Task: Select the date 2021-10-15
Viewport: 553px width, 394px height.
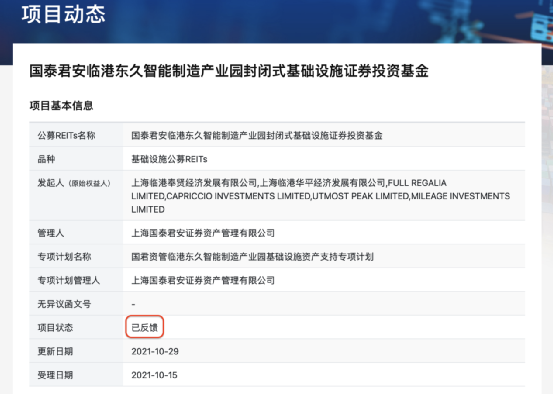Action: tap(154, 375)
